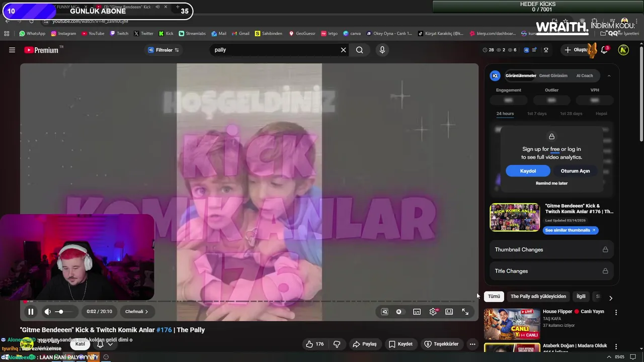Viewport: 644px width, 362px height.
Task: Select the 24 hours range tab
Action: [x=505, y=114]
